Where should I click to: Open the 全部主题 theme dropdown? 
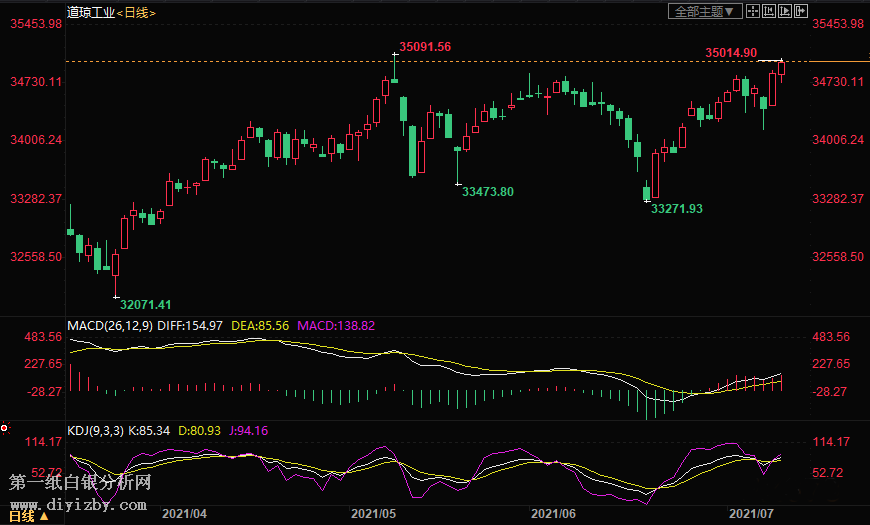(x=705, y=11)
